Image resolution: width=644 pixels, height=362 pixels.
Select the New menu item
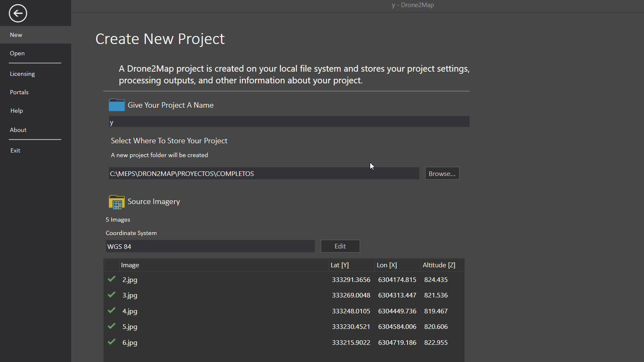click(16, 35)
